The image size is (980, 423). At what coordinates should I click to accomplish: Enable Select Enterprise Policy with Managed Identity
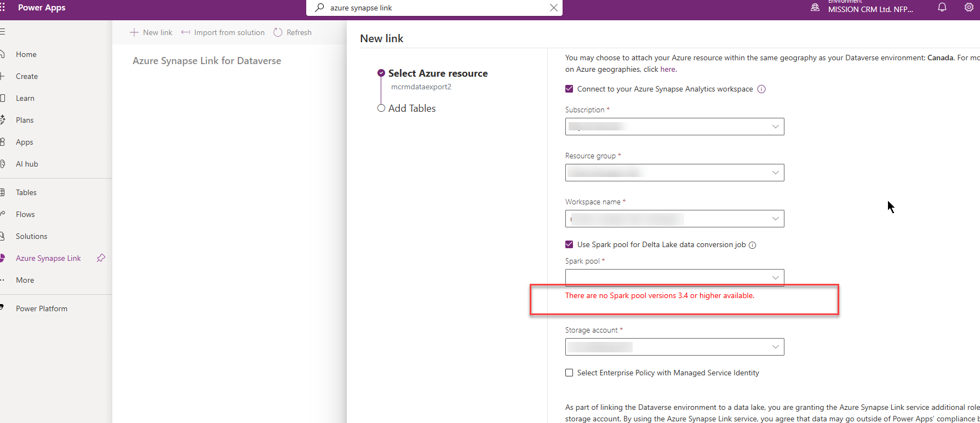(569, 373)
